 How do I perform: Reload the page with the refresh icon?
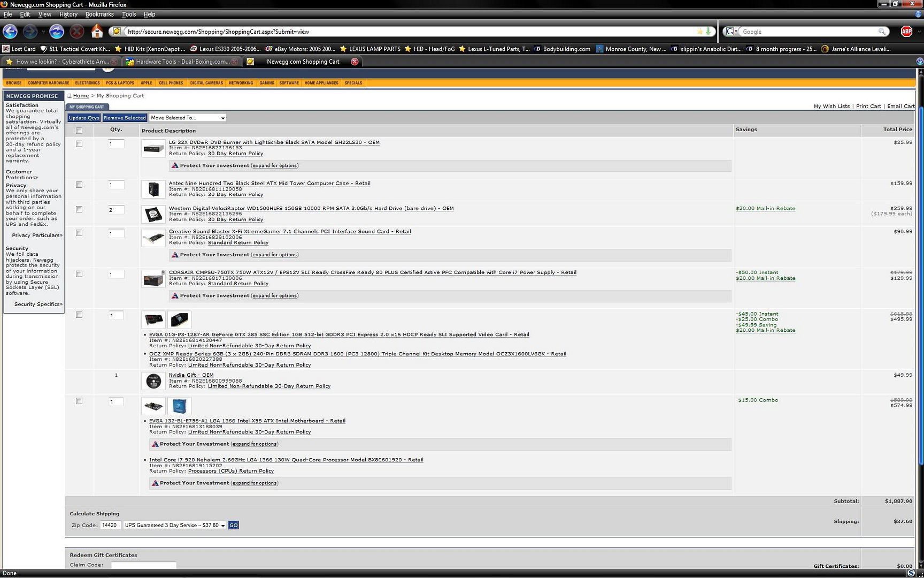57,32
